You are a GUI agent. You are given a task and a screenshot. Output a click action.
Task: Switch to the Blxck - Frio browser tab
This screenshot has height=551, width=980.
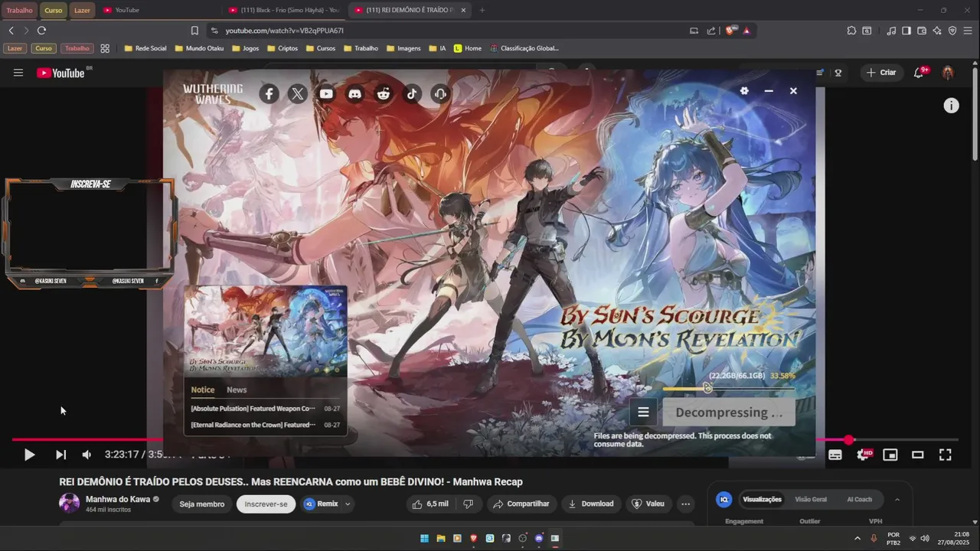(284, 10)
